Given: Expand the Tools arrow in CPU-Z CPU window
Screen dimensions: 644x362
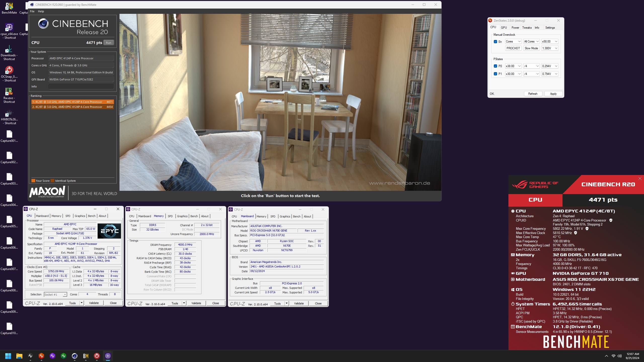Looking at the screenshot, I should (x=82, y=303).
